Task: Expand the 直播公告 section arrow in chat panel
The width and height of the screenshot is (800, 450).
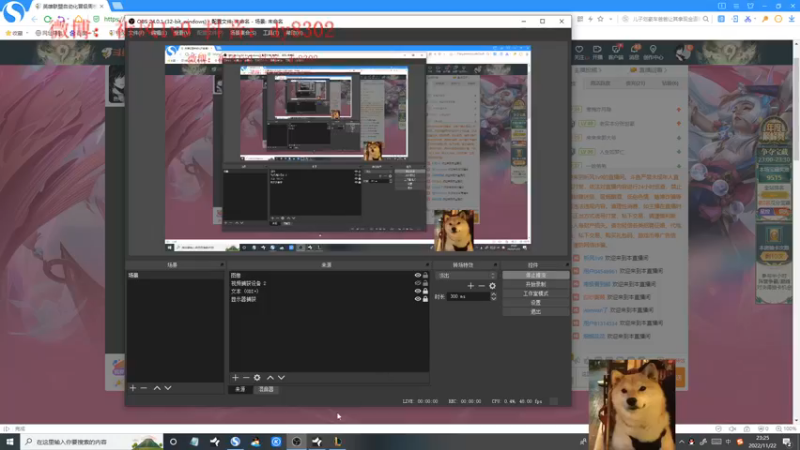Action: pos(665,70)
